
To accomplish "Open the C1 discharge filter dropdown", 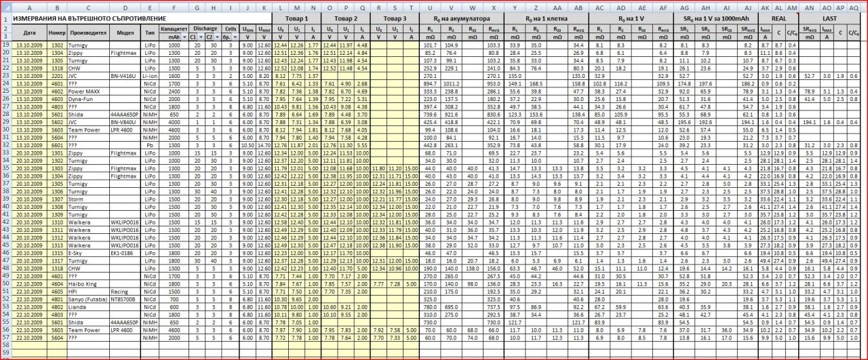I will (199, 37).
